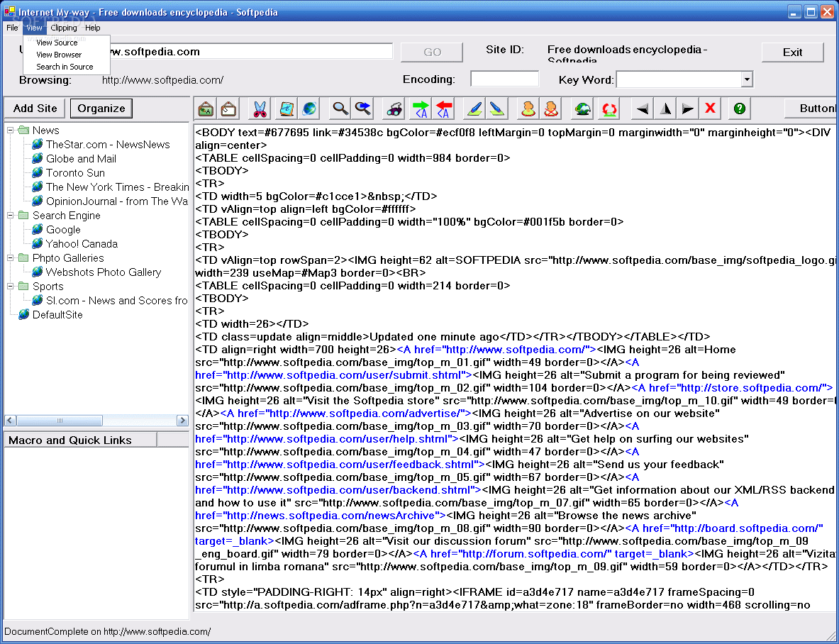Click the partially visible Button1 button

point(811,109)
